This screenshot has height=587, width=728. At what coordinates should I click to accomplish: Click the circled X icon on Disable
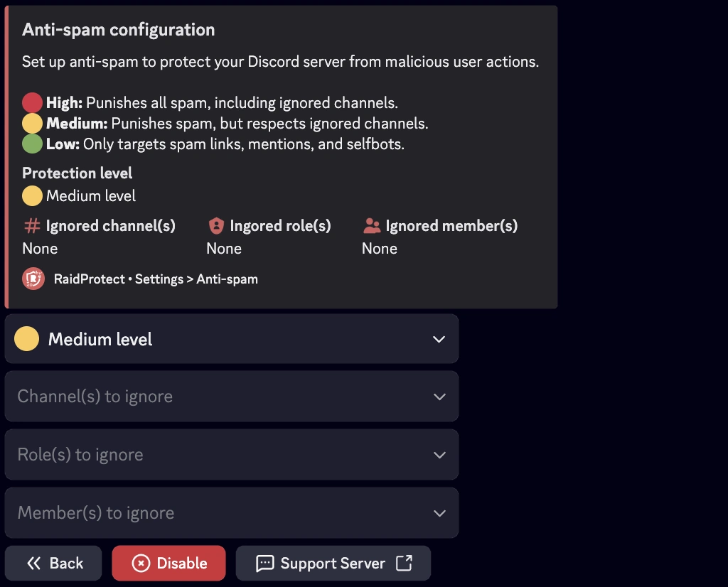pos(141,564)
